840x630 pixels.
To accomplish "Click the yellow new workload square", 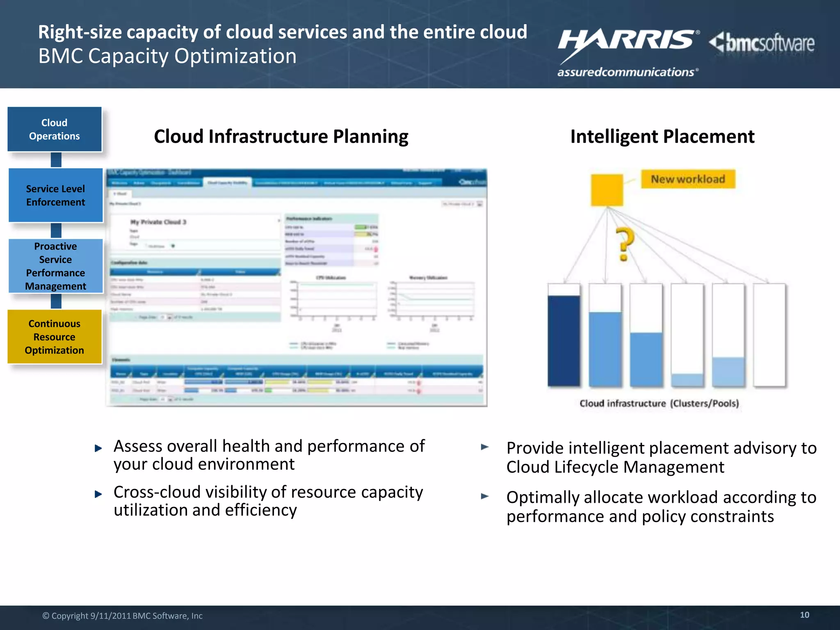I will click(607, 190).
